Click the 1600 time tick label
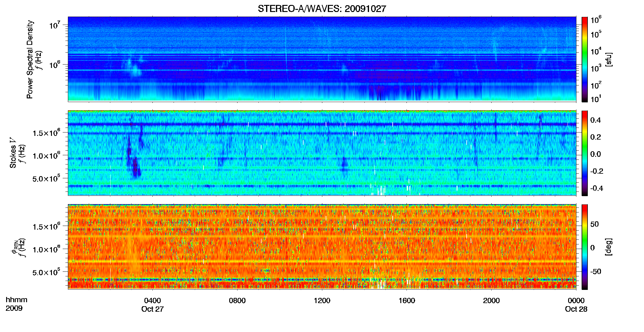The height and width of the screenshot is (332, 644). click(407, 300)
